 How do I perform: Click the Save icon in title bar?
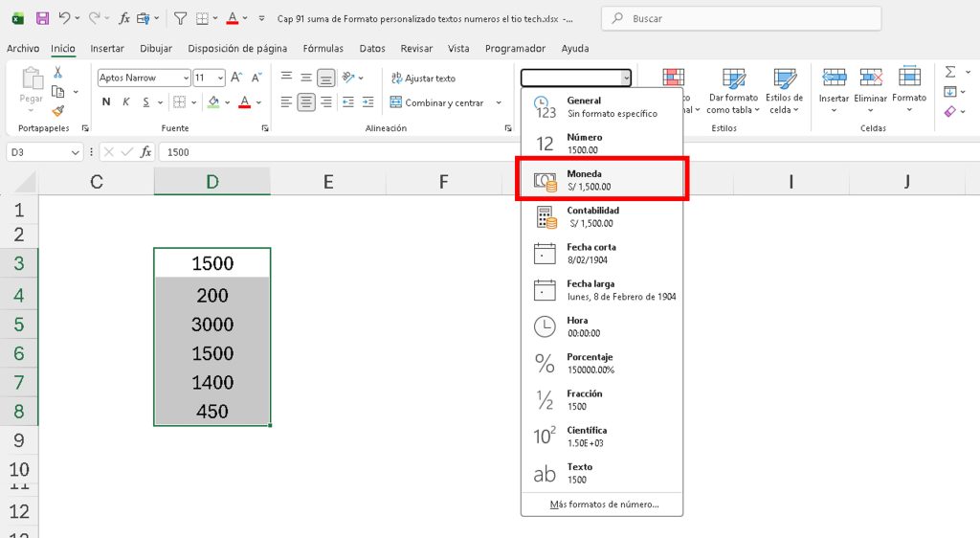pyautogui.click(x=42, y=18)
